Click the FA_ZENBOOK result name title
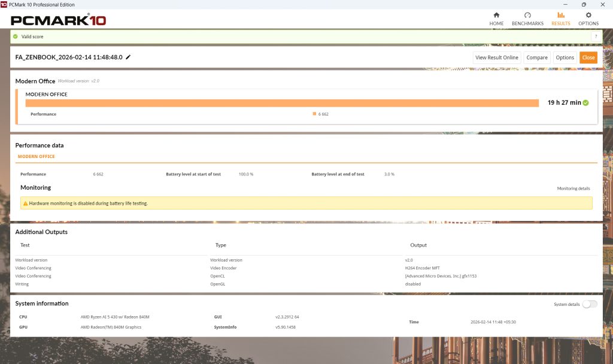 point(69,57)
